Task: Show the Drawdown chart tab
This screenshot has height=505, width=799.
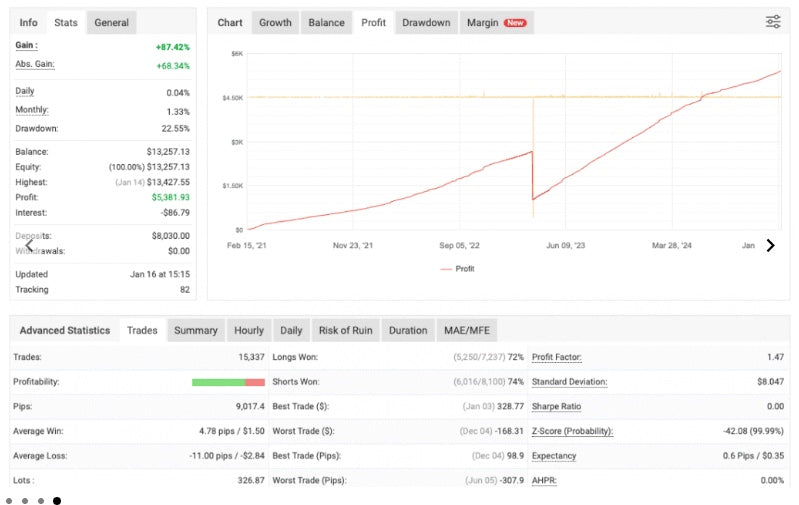Action: [426, 22]
